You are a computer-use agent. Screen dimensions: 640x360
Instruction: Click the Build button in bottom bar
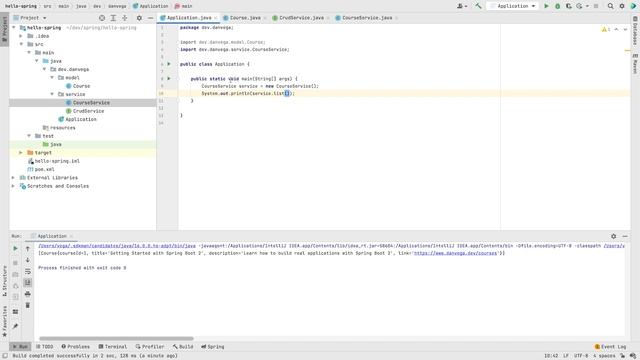click(183, 347)
